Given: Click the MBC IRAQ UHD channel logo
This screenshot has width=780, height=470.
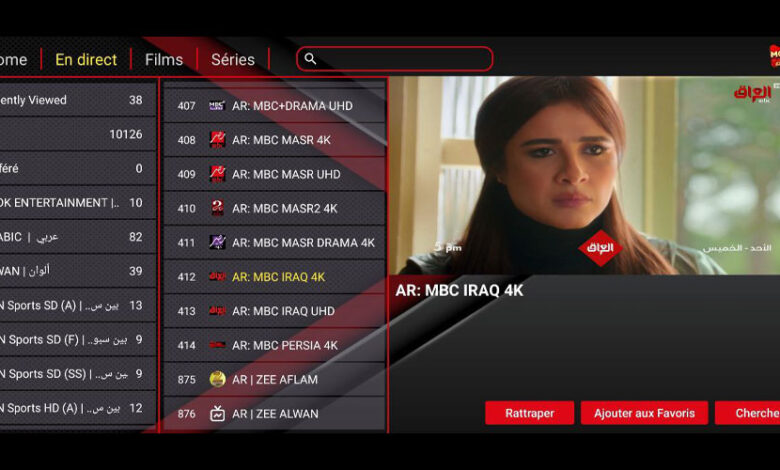Looking at the screenshot, I should (217, 311).
